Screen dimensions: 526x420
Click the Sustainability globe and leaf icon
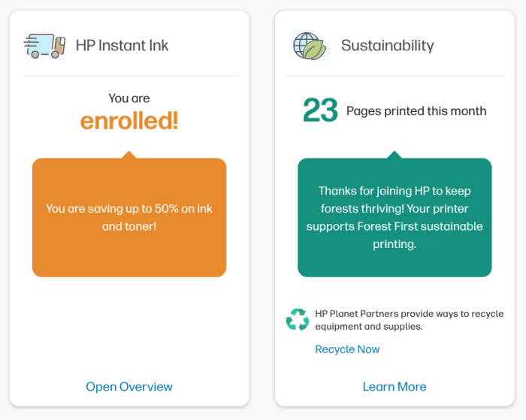click(x=309, y=45)
